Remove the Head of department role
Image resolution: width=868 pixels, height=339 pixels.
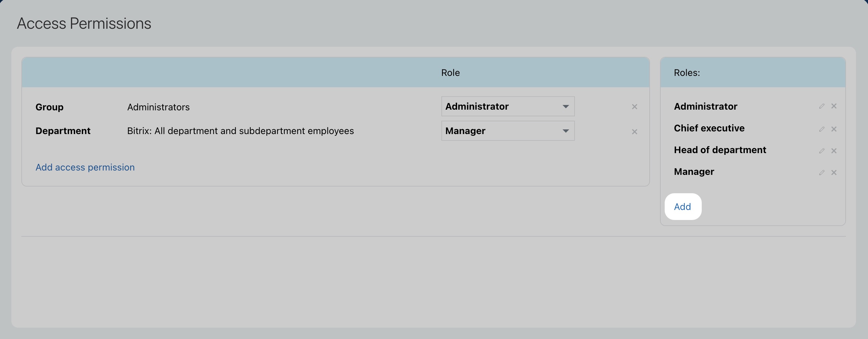pos(834,151)
